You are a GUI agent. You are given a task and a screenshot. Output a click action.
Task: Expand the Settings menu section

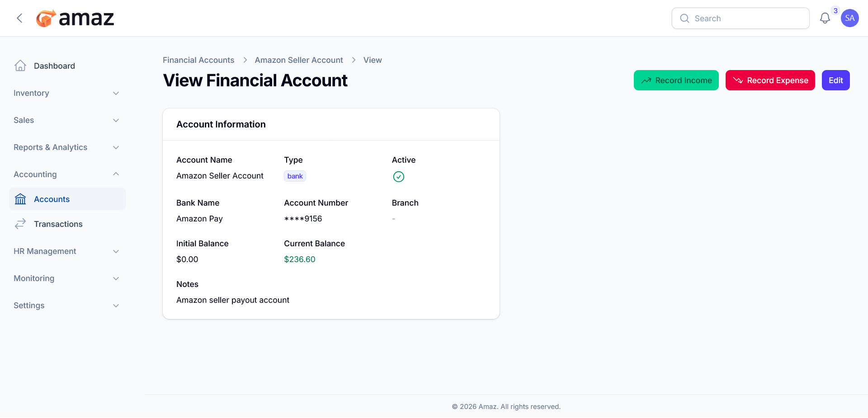point(67,305)
